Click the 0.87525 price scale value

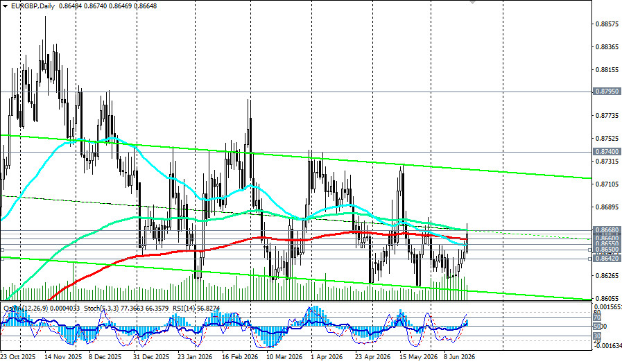pos(607,139)
